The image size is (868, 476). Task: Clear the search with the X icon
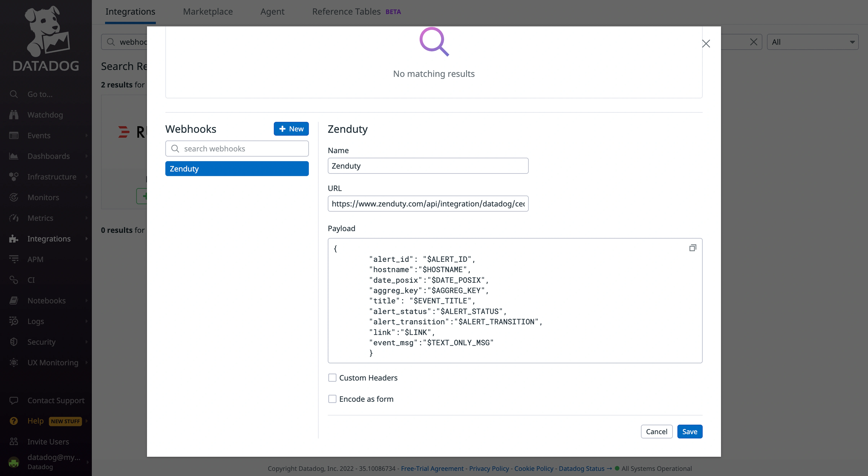pyautogui.click(x=753, y=42)
